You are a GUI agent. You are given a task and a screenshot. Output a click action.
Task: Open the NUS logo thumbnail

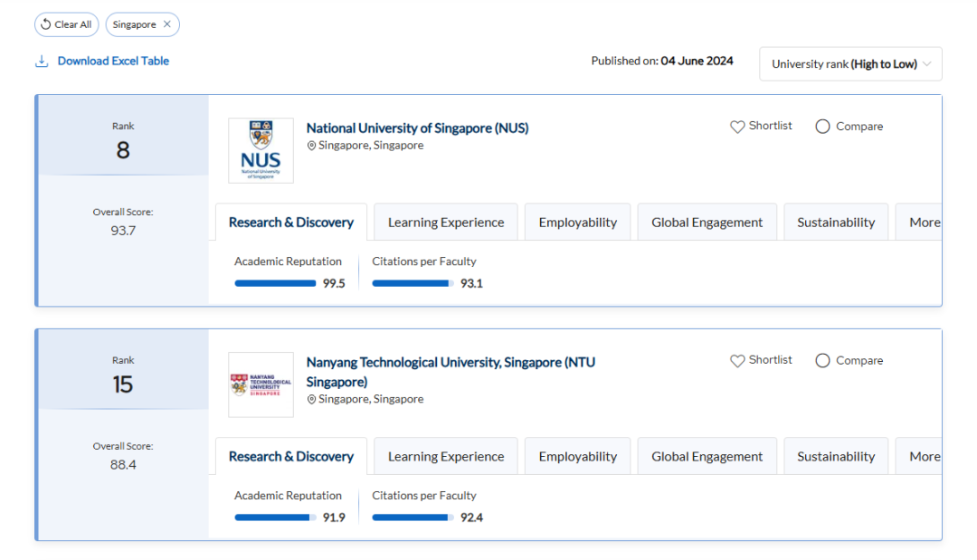261,150
